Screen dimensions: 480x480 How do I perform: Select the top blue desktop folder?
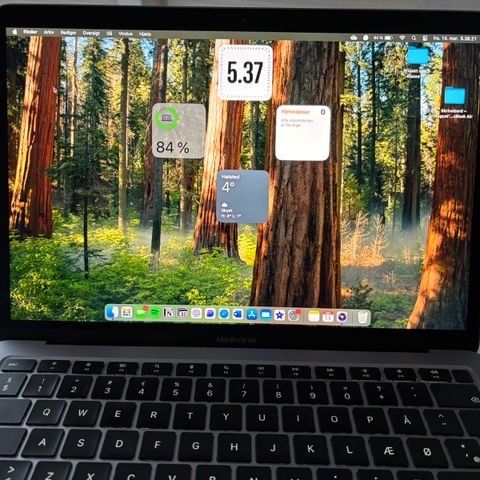tap(418, 56)
